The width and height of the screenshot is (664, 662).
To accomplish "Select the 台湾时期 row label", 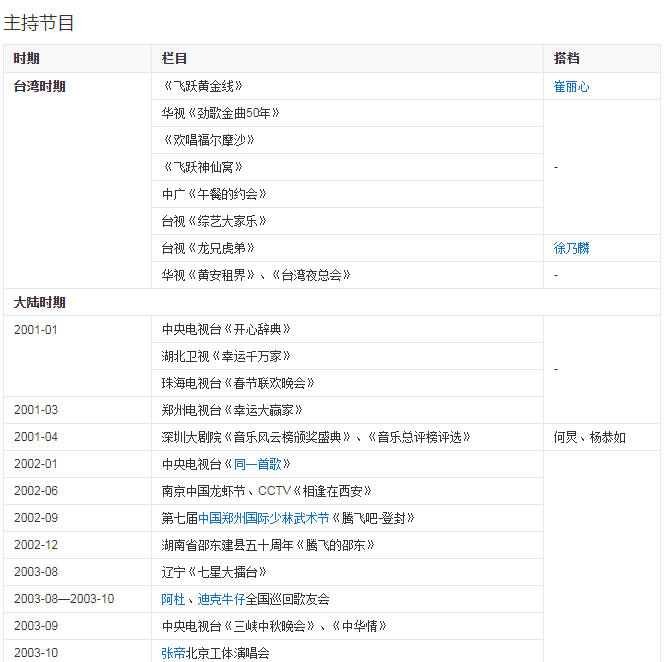I will [40, 87].
